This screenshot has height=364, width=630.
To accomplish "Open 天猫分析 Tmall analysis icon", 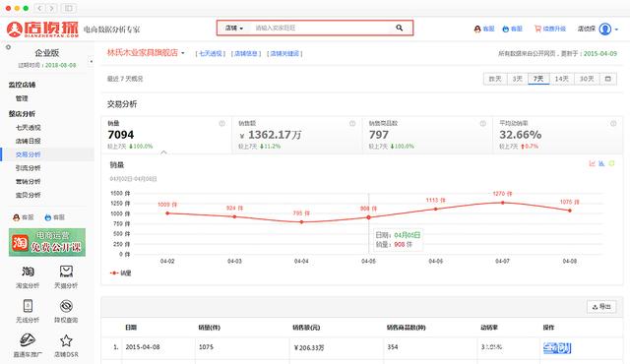I will 66,272.
